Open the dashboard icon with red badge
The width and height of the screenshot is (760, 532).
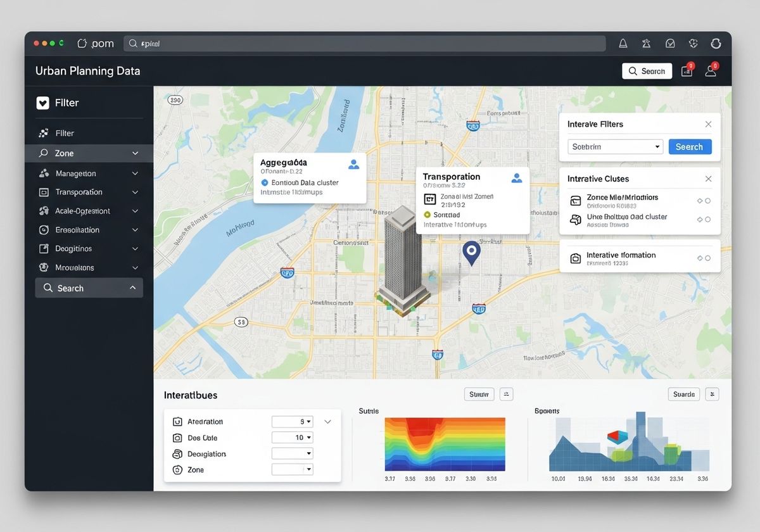tap(687, 71)
